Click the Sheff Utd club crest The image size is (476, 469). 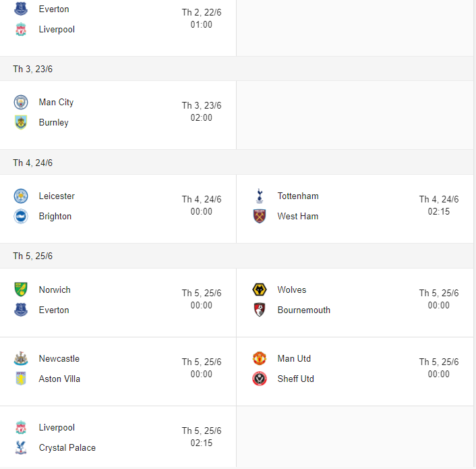coord(260,379)
